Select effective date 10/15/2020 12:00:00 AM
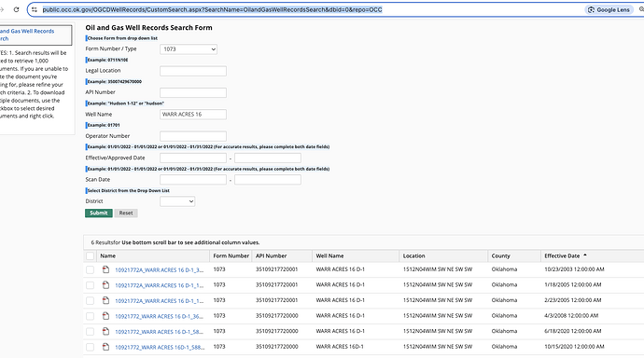The image size is (644, 358). pos(574,347)
